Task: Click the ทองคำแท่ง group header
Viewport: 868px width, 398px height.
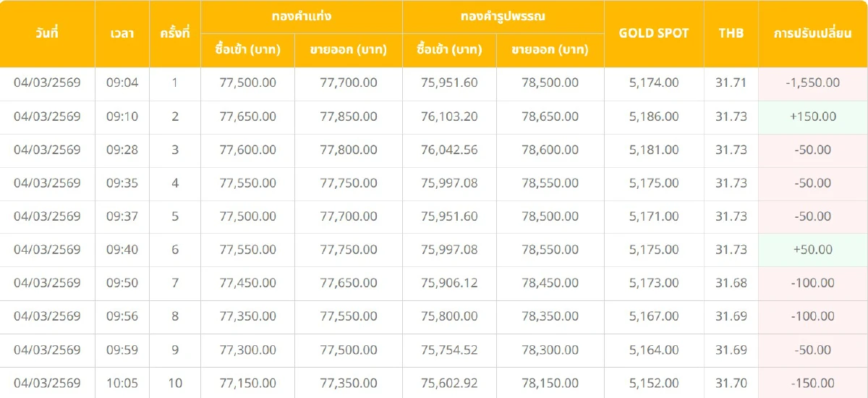Action: point(302,16)
